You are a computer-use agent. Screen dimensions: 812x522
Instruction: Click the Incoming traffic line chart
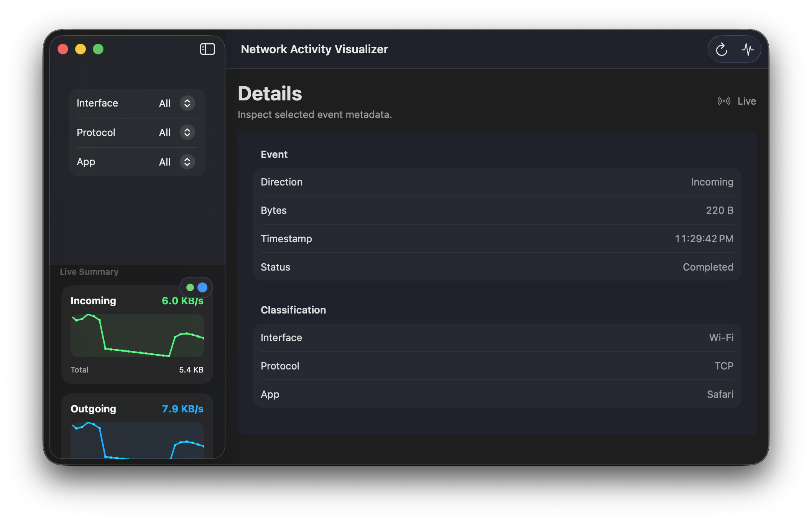coord(137,336)
